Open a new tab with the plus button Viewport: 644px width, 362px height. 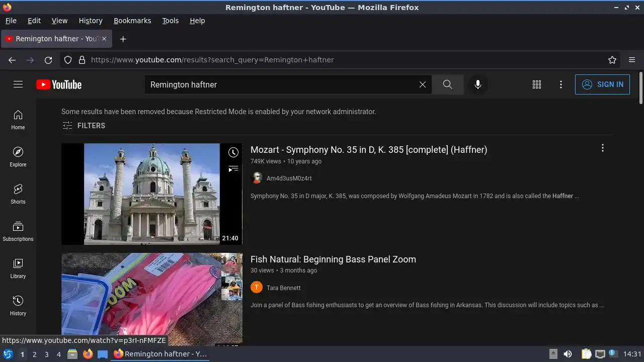coord(123,39)
